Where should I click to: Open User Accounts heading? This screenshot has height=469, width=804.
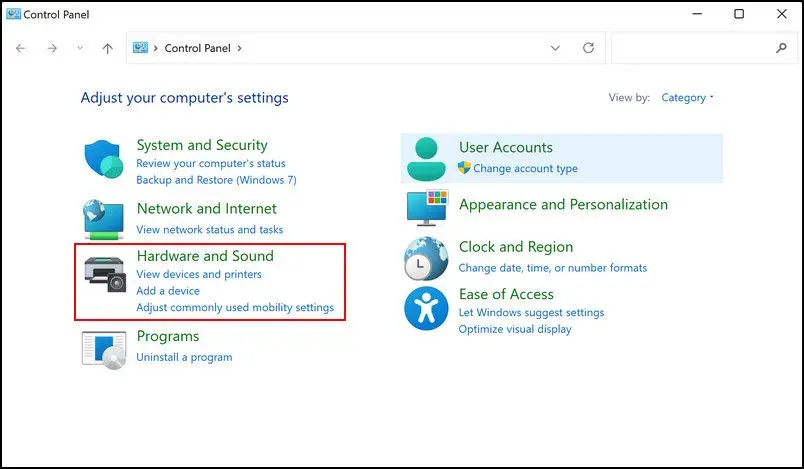pyautogui.click(x=506, y=148)
